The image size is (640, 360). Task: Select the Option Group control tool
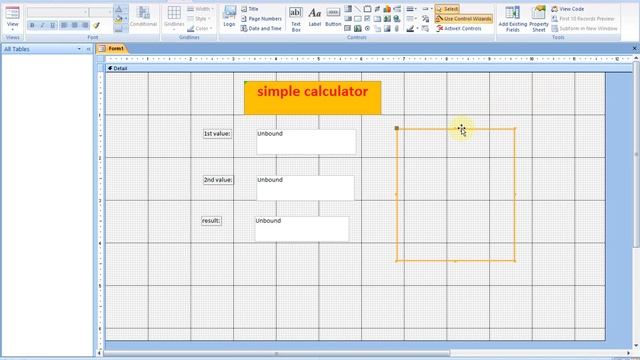(x=367, y=9)
